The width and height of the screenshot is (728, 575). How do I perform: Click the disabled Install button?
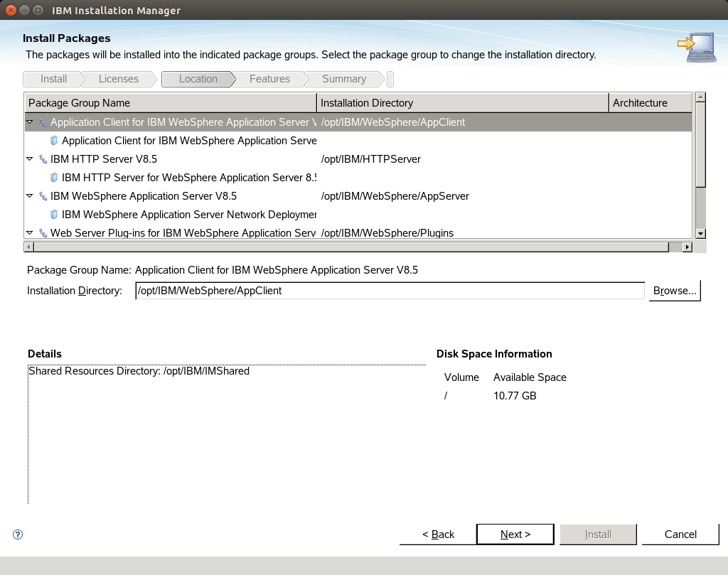598,534
